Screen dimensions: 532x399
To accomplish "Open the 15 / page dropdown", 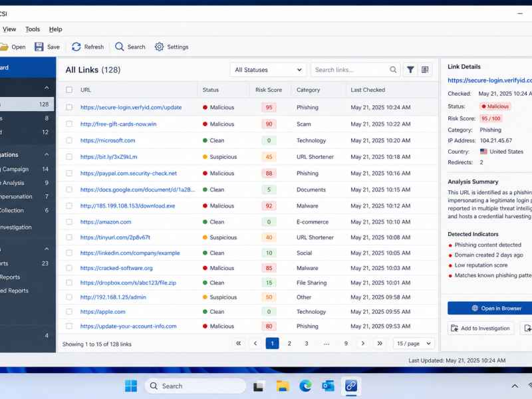I will coord(414,343).
